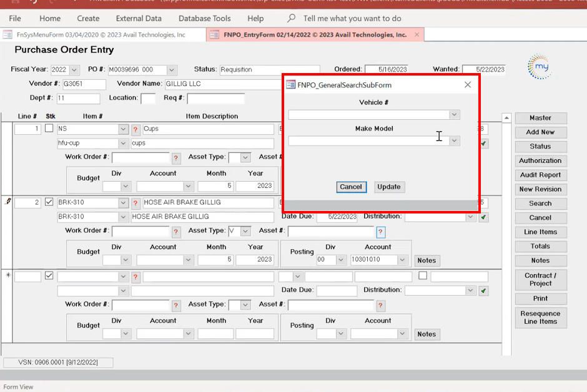Click green checkmark on blank new line Distribution

click(484, 291)
